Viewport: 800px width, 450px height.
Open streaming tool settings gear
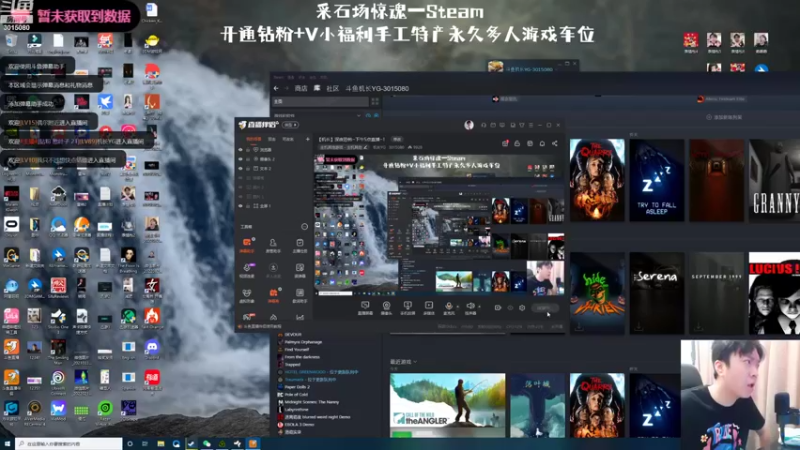[x=522, y=308]
